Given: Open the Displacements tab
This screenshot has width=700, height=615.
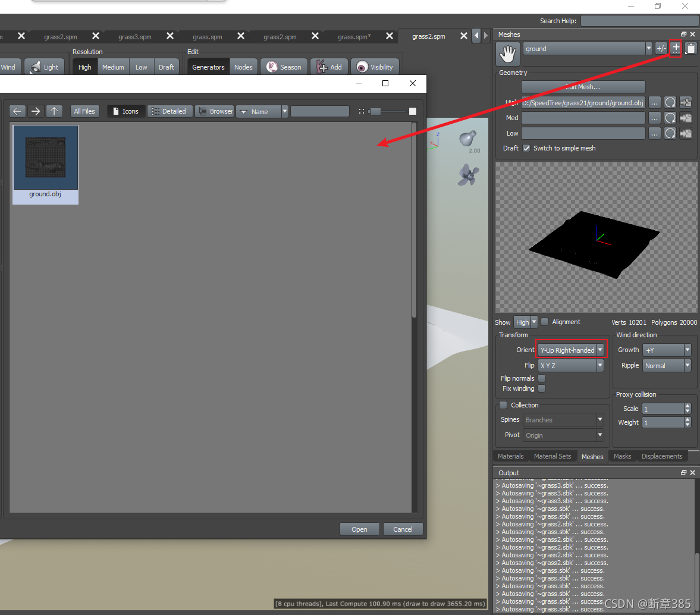Looking at the screenshot, I should coord(662,456).
